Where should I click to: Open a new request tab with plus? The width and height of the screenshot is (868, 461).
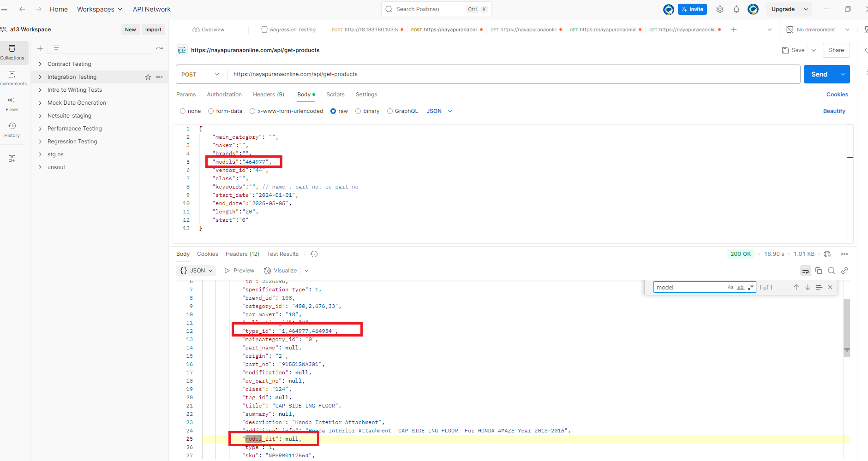tap(734, 30)
